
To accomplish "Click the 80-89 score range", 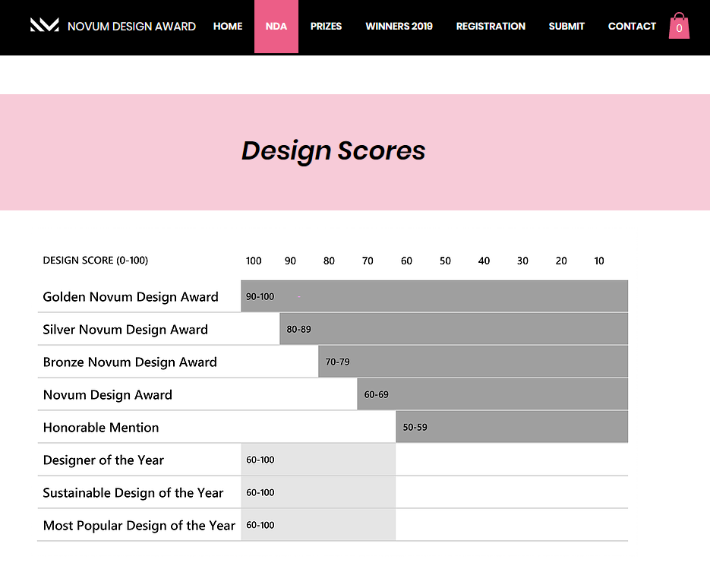I will tap(299, 330).
